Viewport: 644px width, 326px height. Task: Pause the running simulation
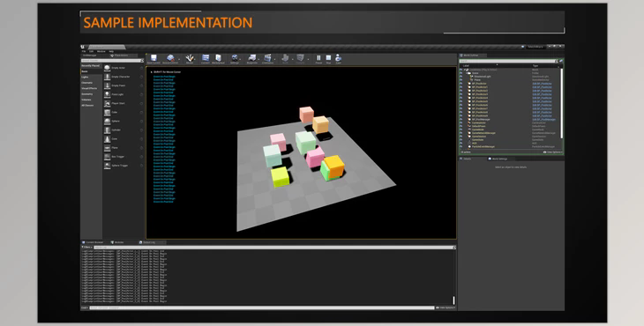point(318,59)
